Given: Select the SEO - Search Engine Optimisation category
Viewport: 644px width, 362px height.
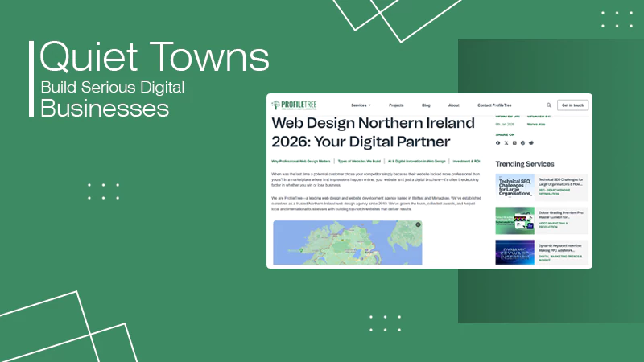Looking at the screenshot, I should click(x=554, y=191).
